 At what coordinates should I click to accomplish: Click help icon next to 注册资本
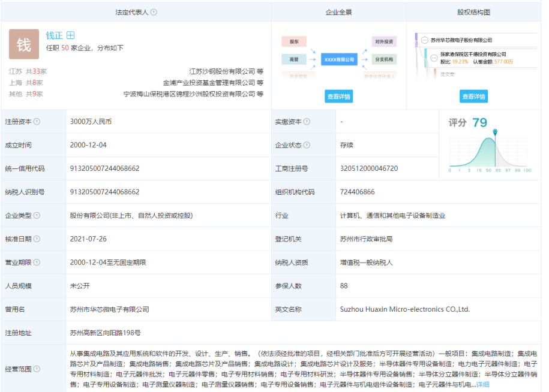(37, 122)
